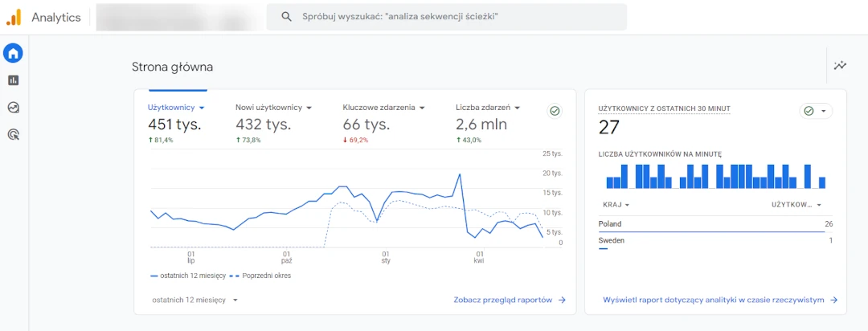This screenshot has height=331, width=868.
Task: Click the "01 kwi" axis label
Action: click(x=479, y=257)
